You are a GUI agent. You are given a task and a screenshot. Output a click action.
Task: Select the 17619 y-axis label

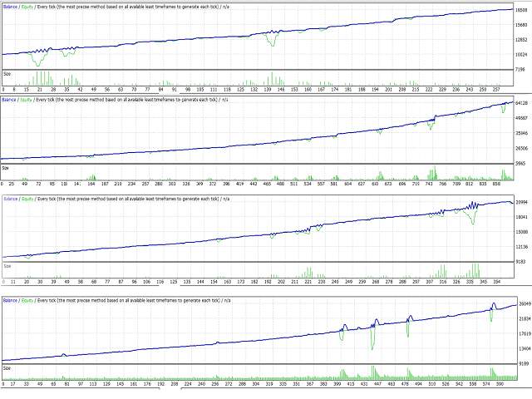pos(525,334)
